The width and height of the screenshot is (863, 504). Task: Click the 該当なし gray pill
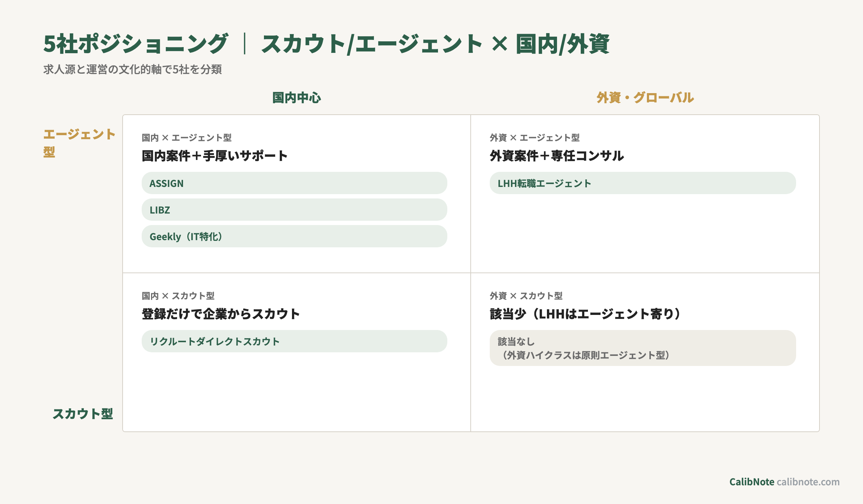coord(643,348)
